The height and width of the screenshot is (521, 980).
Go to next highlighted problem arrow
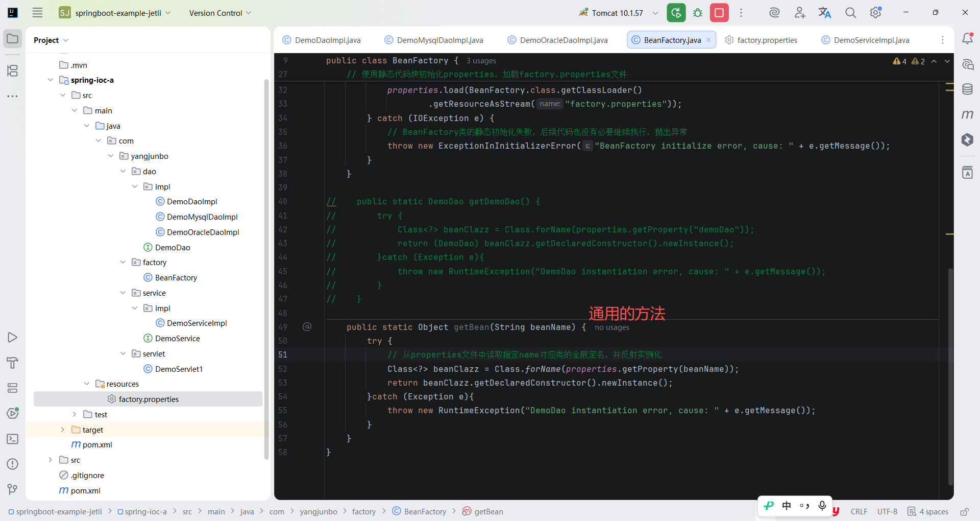pyautogui.click(x=947, y=61)
